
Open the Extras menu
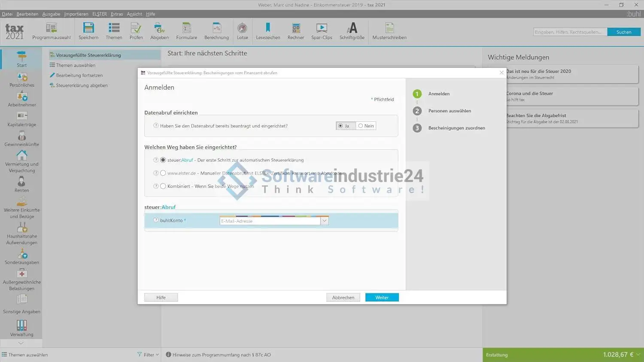pyautogui.click(x=116, y=14)
